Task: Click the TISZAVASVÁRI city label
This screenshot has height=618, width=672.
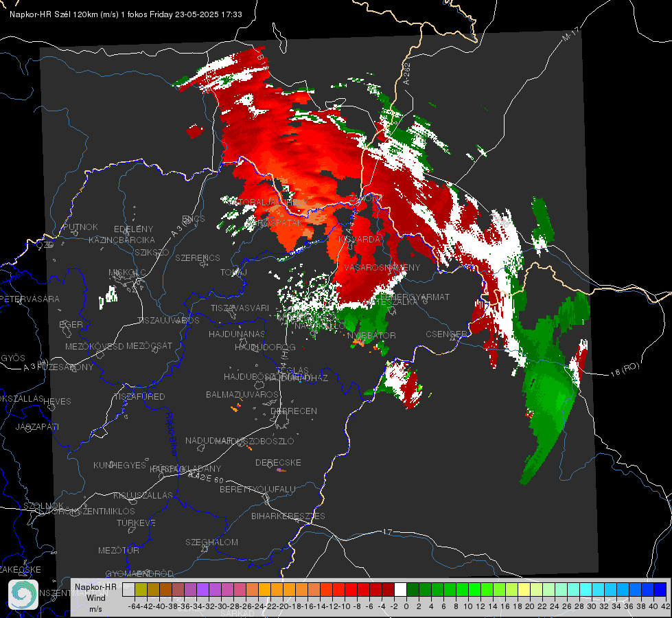Action: click(240, 308)
